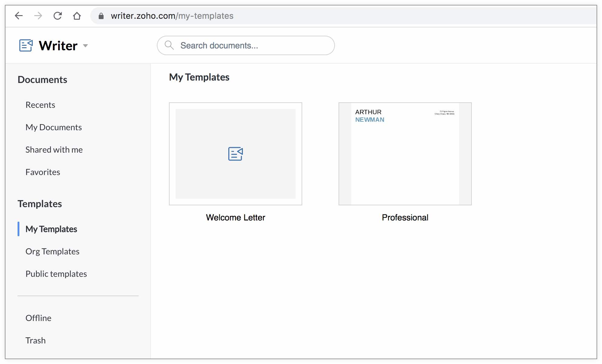Select My Templates in the sidebar
The width and height of the screenshot is (602, 364).
tap(51, 229)
